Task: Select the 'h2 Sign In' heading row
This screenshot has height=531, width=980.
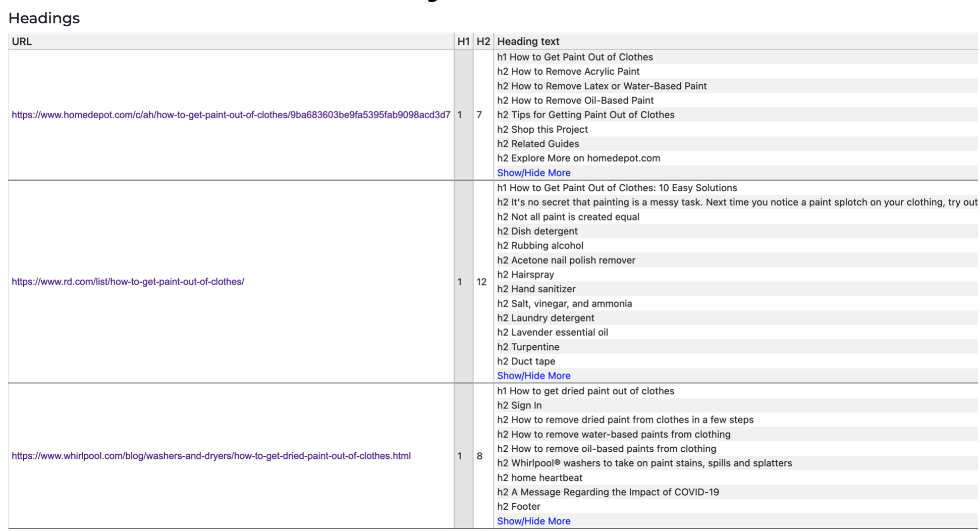Action: 519,405
